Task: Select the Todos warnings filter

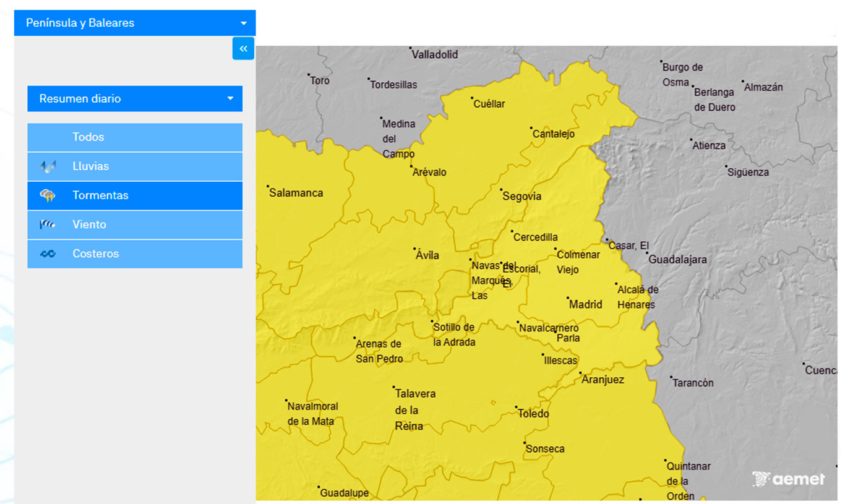Action: pyautogui.click(x=135, y=137)
